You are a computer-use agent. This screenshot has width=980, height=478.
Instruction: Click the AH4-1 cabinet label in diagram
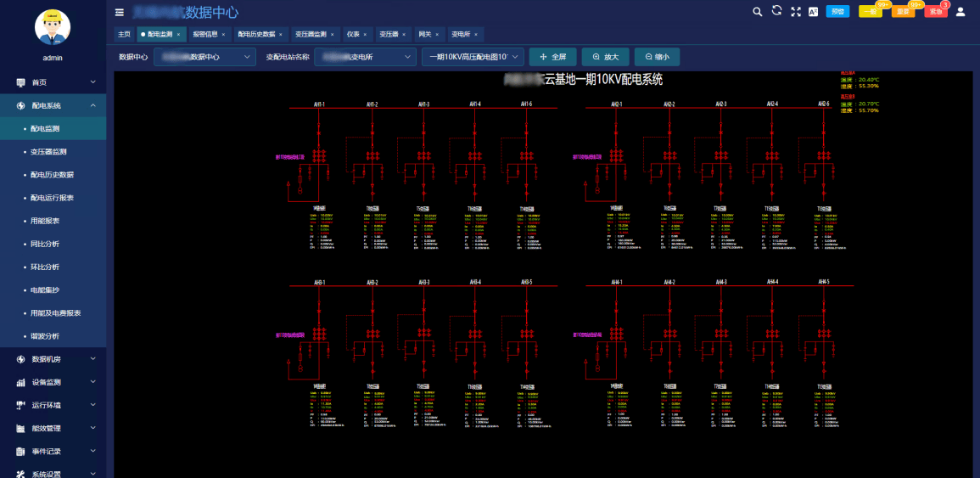(x=617, y=282)
